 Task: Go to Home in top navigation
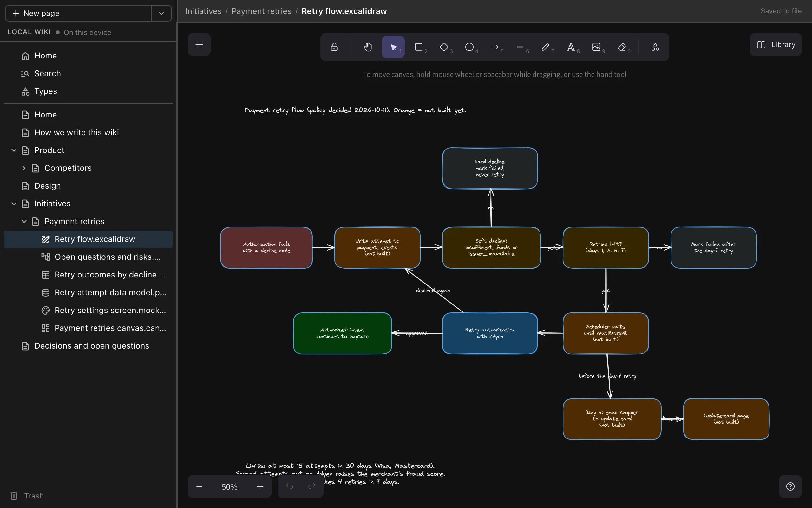pyautogui.click(x=88, y=56)
